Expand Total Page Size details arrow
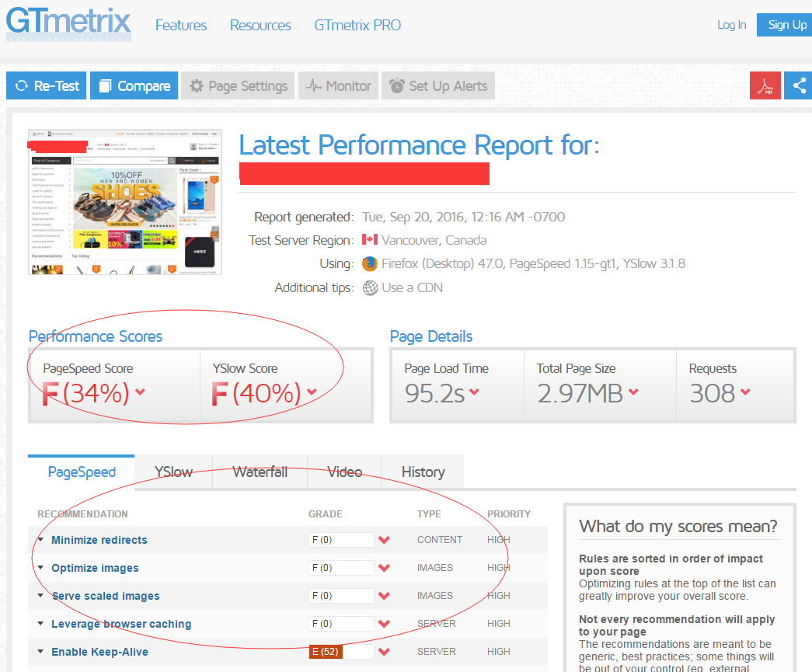This screenshot has width=812, height=672. tap(633, 392)
